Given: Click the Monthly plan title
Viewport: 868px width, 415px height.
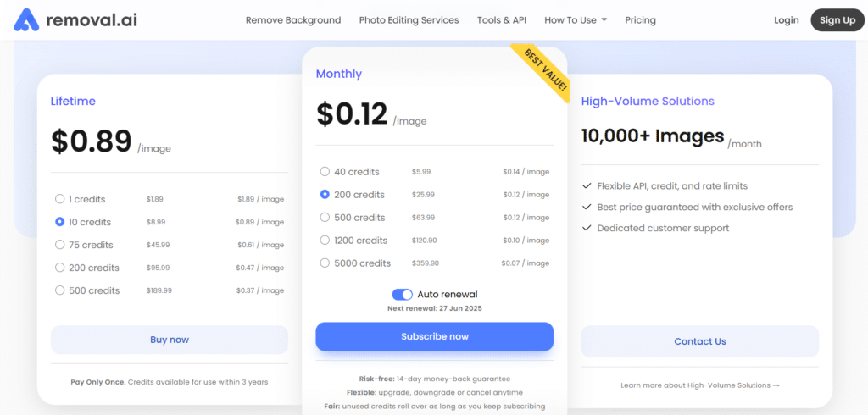Looking at the screenshot, I should click(339, 74).
